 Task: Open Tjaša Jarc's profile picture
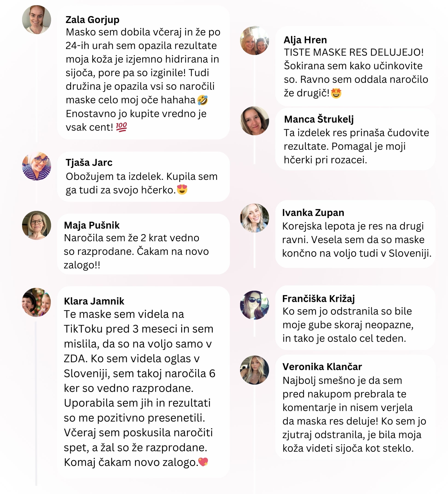(x=37, y=166)
